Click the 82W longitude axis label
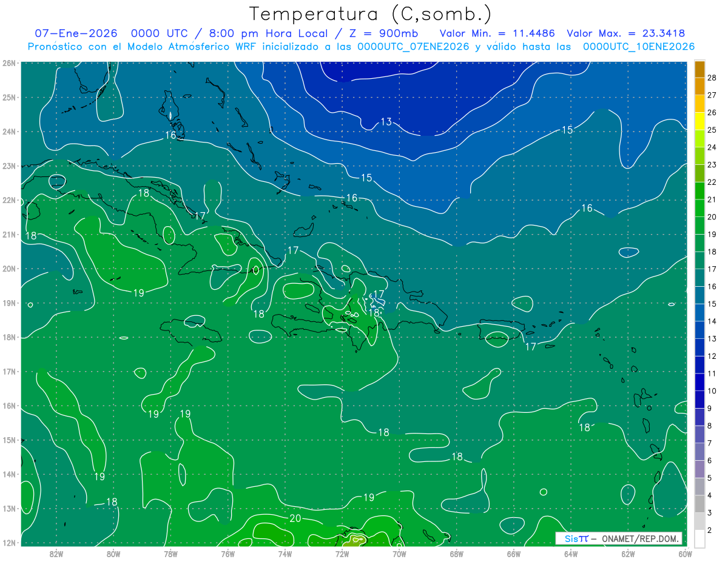The image size is (728, 562). click(56, 553)
